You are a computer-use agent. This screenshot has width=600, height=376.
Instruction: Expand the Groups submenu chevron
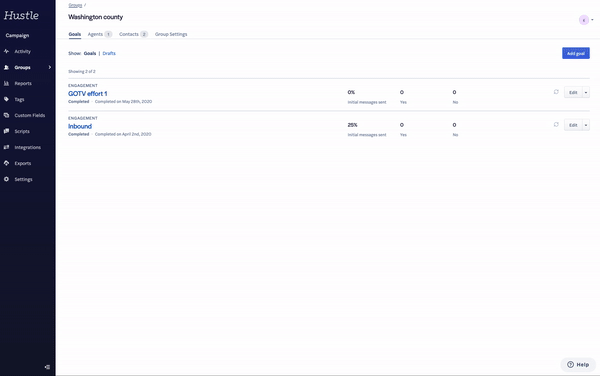click(50, 67)
